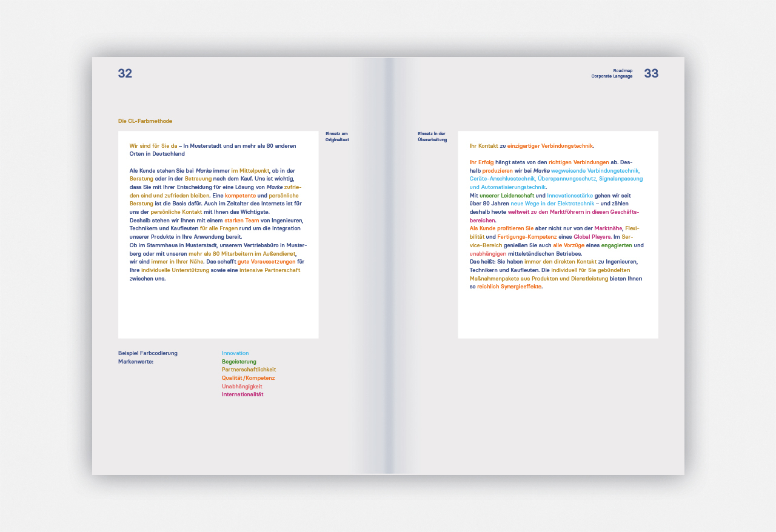Image resolution: width=776 pixels, height=532 pixels.
Task: Click the Beispiel Farbcodierung Markenwerte label
Action: pos(147,357)
